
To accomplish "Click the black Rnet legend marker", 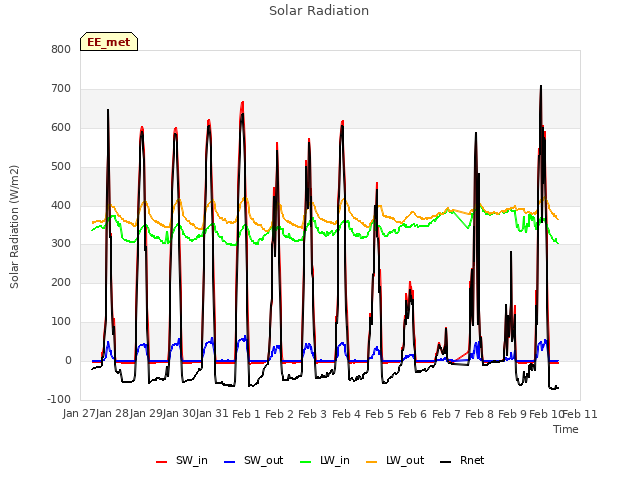I will 446,462.
